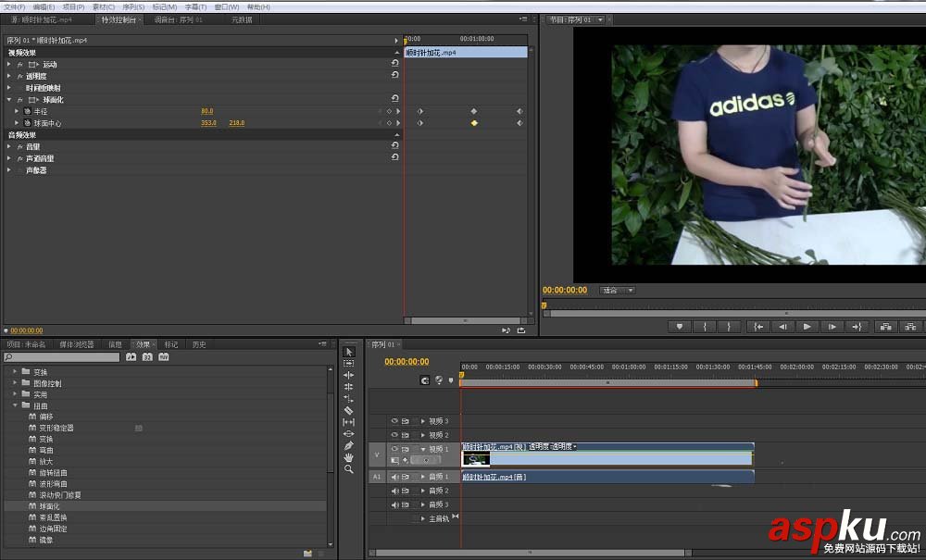Screen dimensions: 926x560
Task: Open 序列(S) menu
Action: coord(133,7)
